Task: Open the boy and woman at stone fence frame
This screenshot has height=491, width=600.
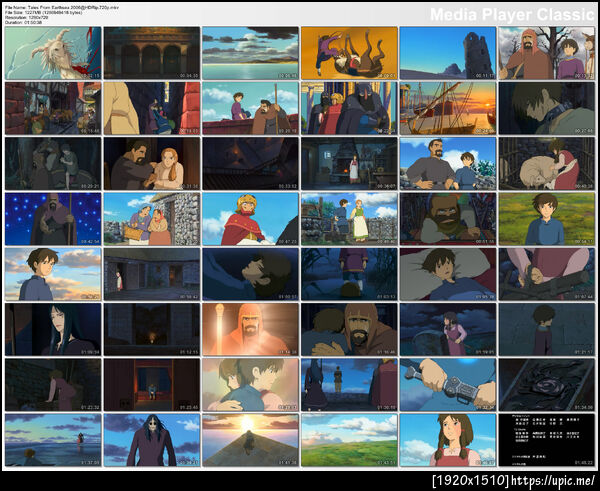Action: pyautogui.click(x=349, y=219)
